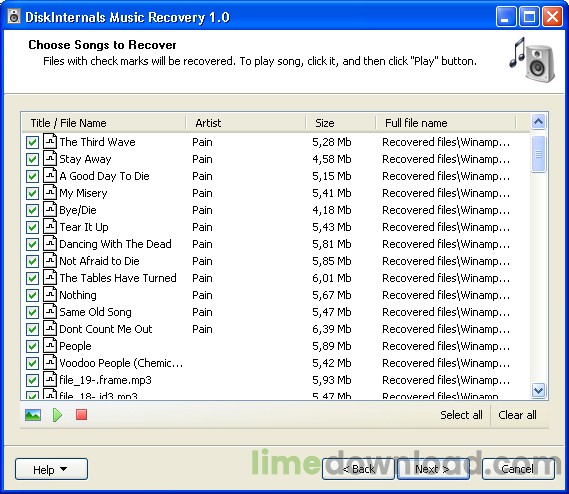
Task: Uncheck the People song checkbox
Action: tap(32, 347)
